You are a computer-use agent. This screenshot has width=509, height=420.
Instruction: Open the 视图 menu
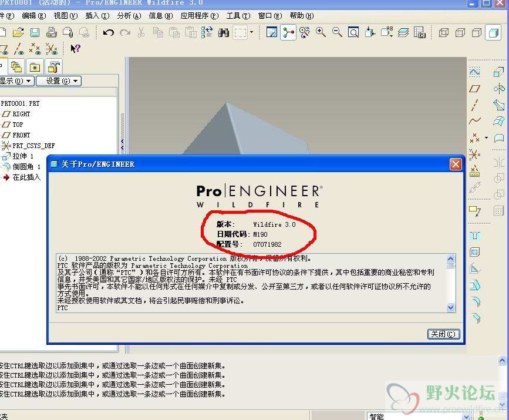[x=66, y=16]
